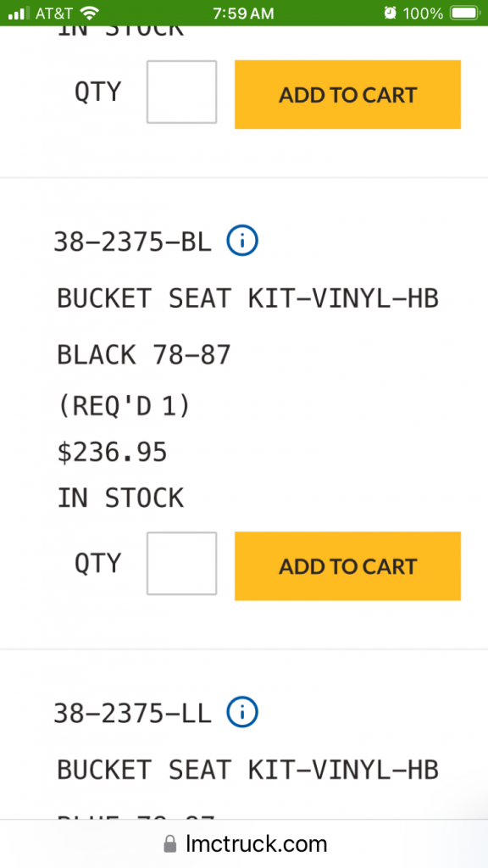The height and width of the screenshot is (868, 488).
Task: Tap the AT&T carrier label
Action: tap(54, 14)
